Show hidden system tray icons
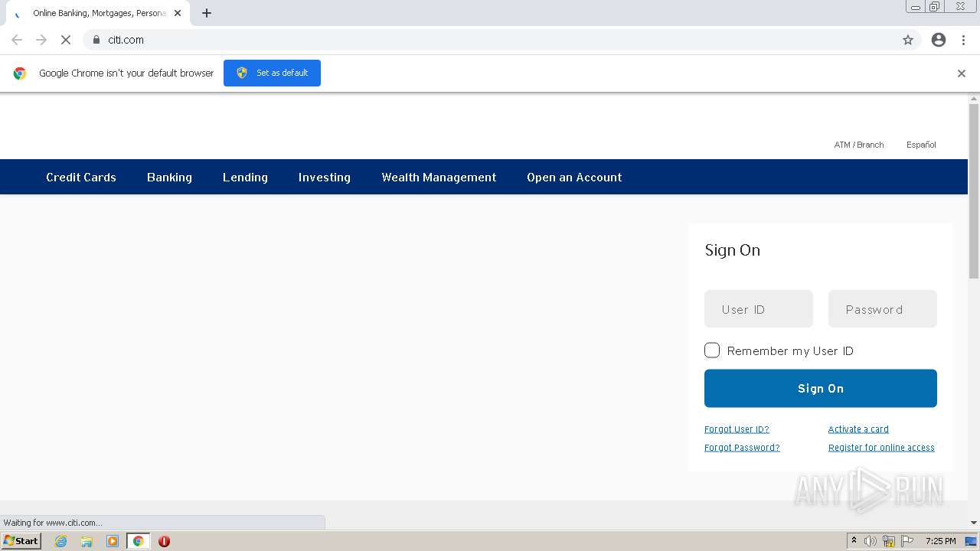Viewport: 980px width, 551px height. [x=854, y=541]
